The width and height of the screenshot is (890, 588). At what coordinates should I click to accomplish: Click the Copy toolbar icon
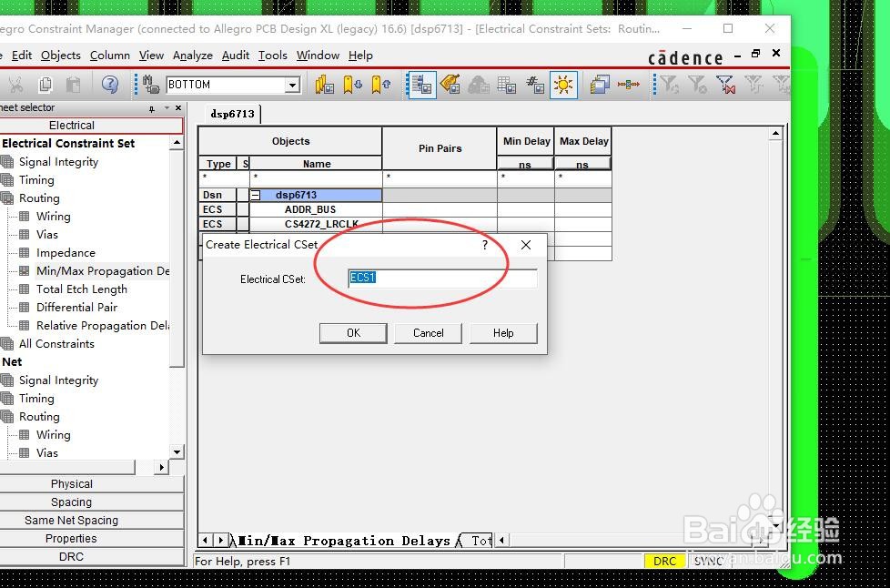tap(45, 86)
